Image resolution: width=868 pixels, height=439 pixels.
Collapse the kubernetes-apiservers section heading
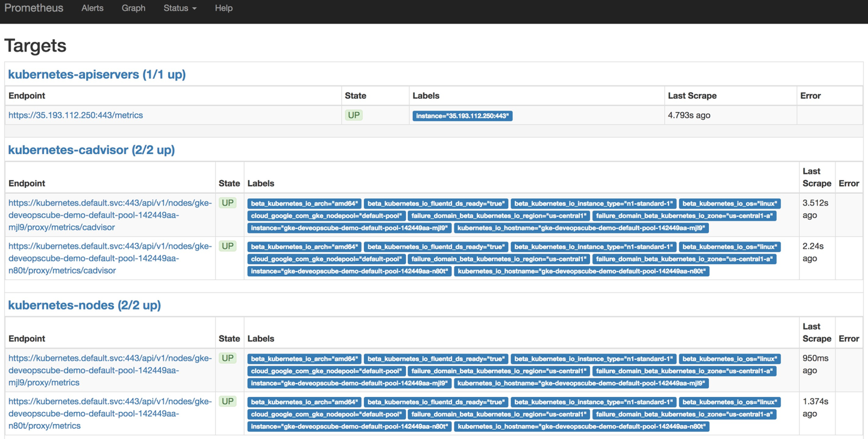pyautogui.click(x=96, y=75)
